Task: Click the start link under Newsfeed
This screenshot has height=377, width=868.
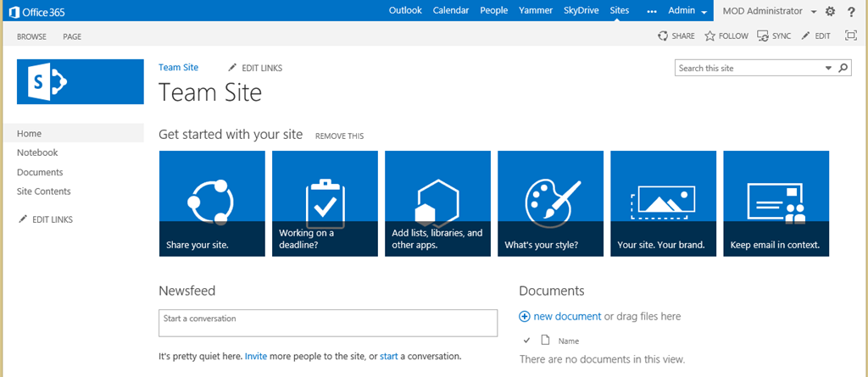Action: pyautogui.click(x=388, y=357)
